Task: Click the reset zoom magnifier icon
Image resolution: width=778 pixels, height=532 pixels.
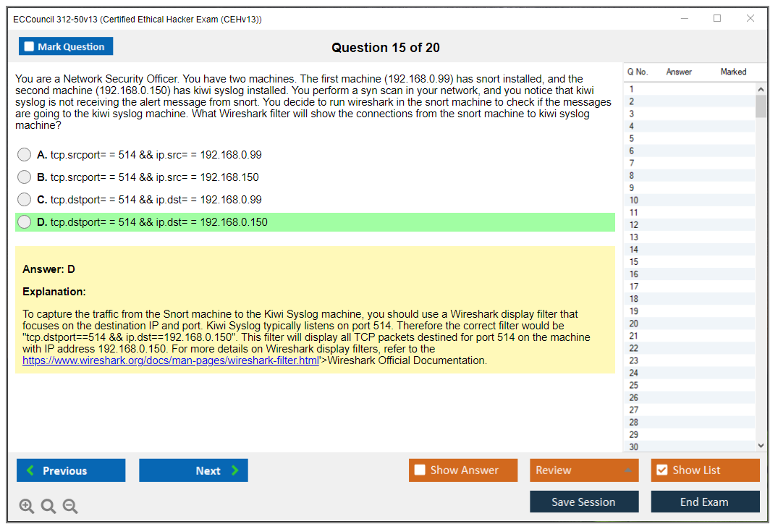Action: pos(48,506)
